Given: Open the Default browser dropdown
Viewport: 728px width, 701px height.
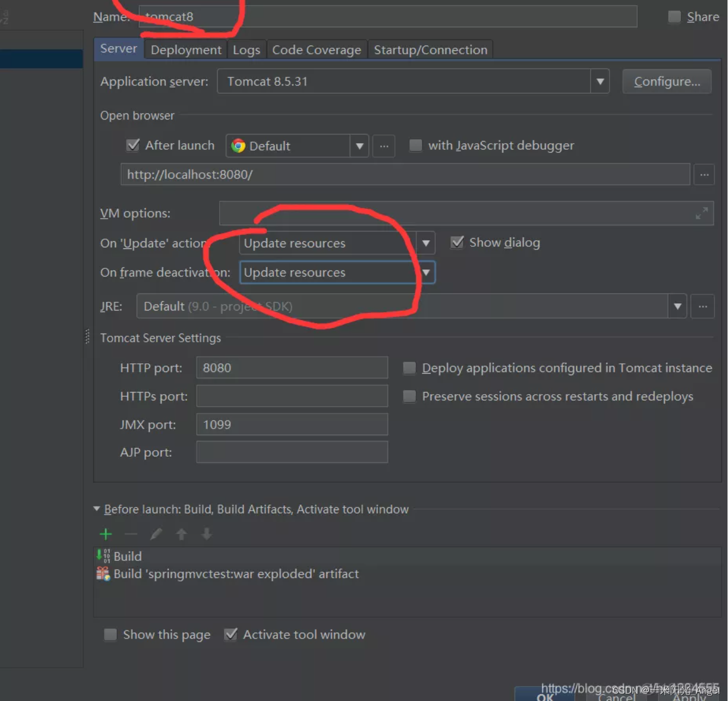Looking at the screenshot, I should (359, 146).
